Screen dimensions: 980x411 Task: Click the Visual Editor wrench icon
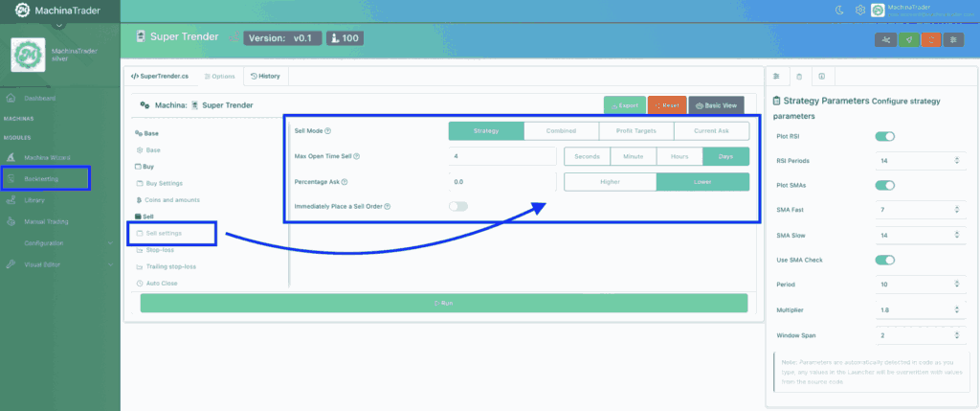(10, 264)
